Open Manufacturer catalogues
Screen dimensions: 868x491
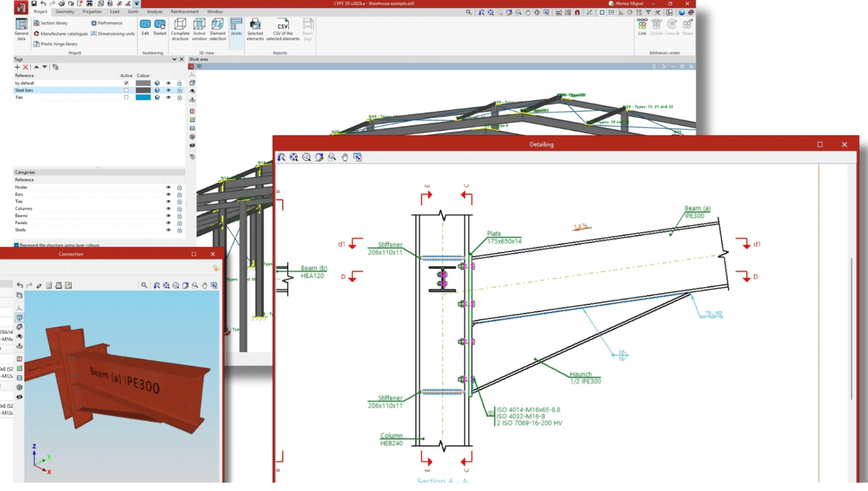click(x=61, y=34)
